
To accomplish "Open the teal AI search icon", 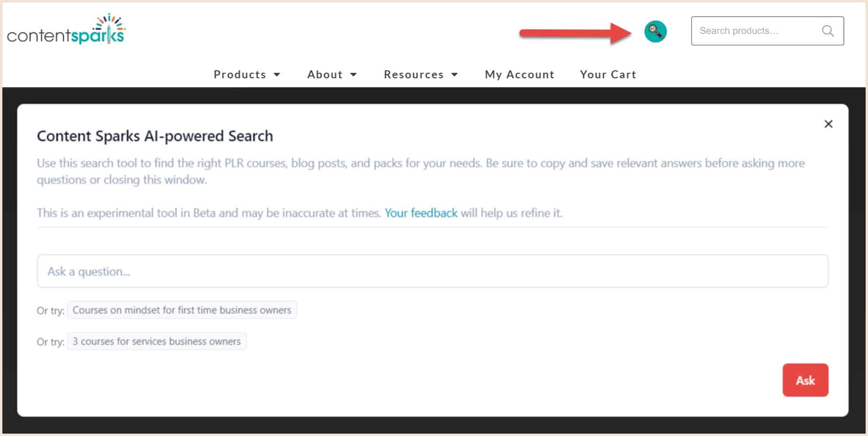I will point(655,32).
